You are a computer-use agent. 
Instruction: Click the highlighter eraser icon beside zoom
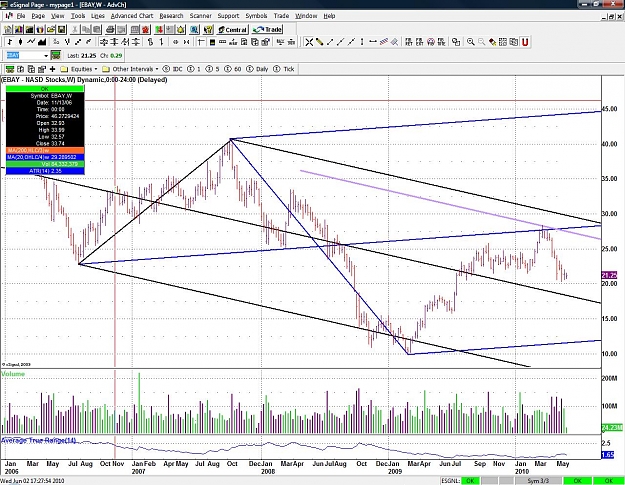(492, 42)
